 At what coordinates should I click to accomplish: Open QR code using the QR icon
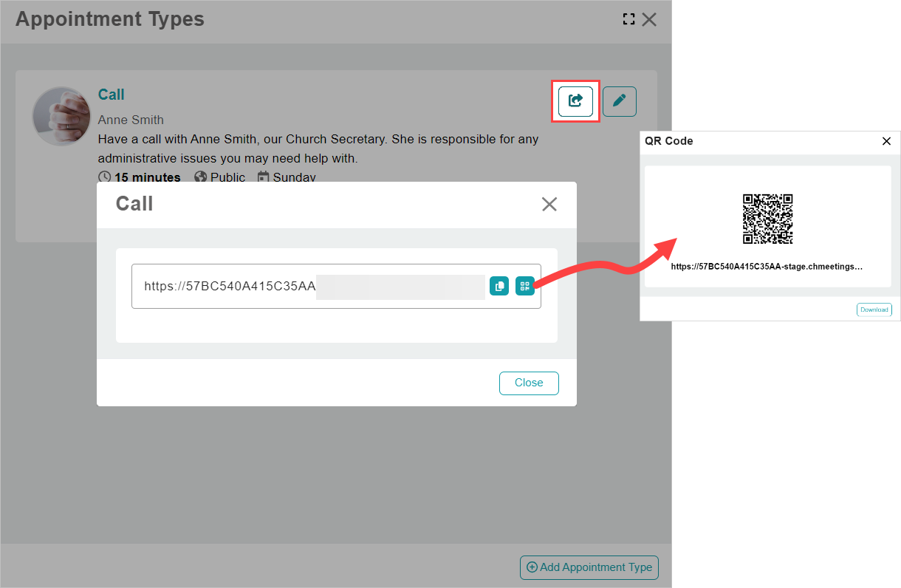point(525,286)
